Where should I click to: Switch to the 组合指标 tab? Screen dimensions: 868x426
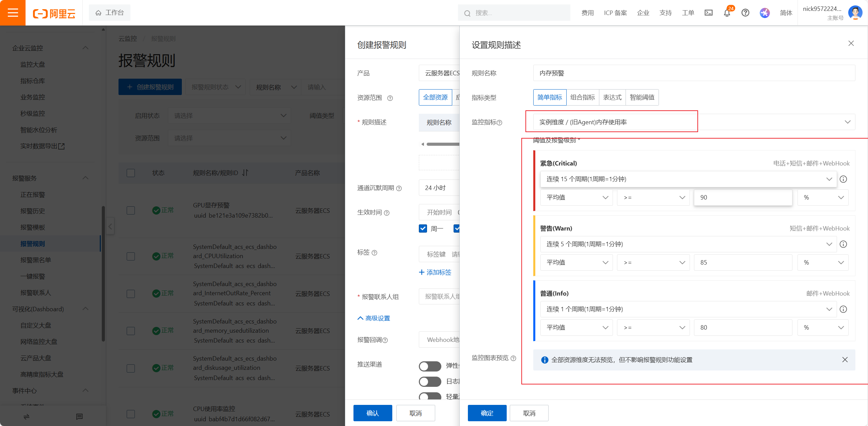click(x=582, y=97)
